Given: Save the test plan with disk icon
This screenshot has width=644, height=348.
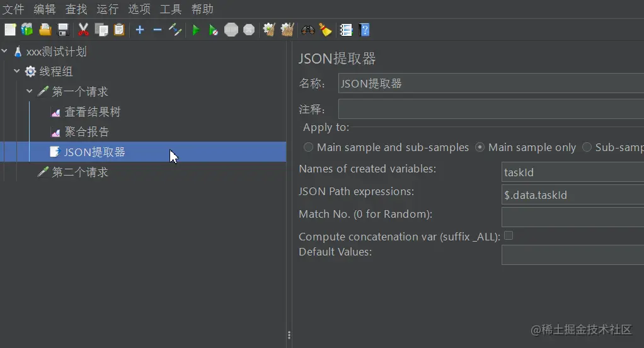Looking at the screenshot, I should pyautogui.click(x=63, y=30).
